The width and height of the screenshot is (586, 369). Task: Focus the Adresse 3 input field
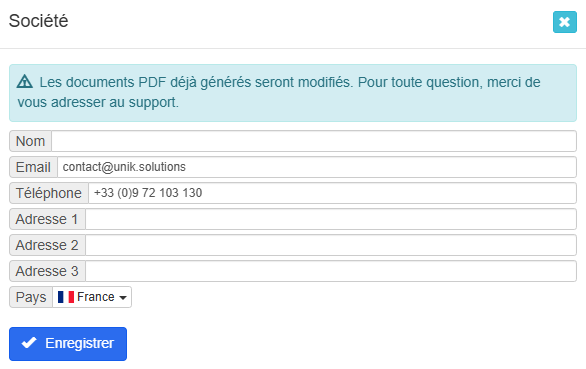331,271
